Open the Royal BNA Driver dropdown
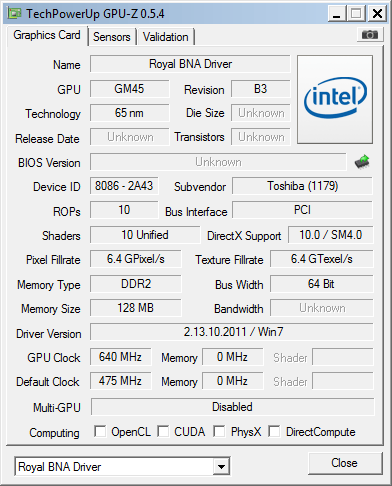 click(x=221, y=466)
